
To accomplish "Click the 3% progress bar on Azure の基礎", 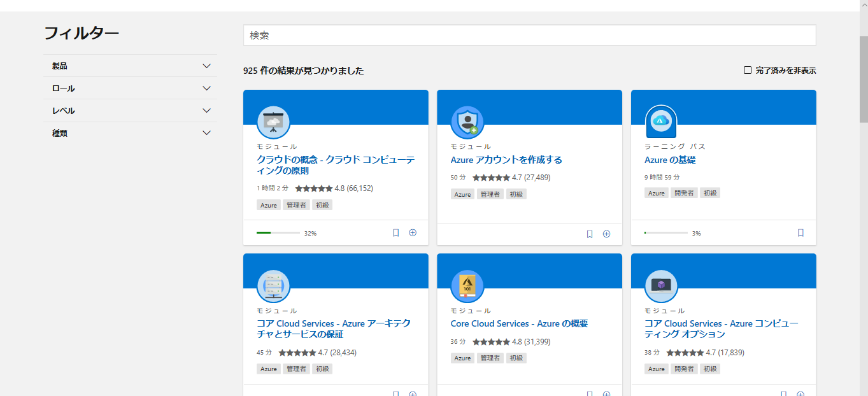I will pos(666,233).
